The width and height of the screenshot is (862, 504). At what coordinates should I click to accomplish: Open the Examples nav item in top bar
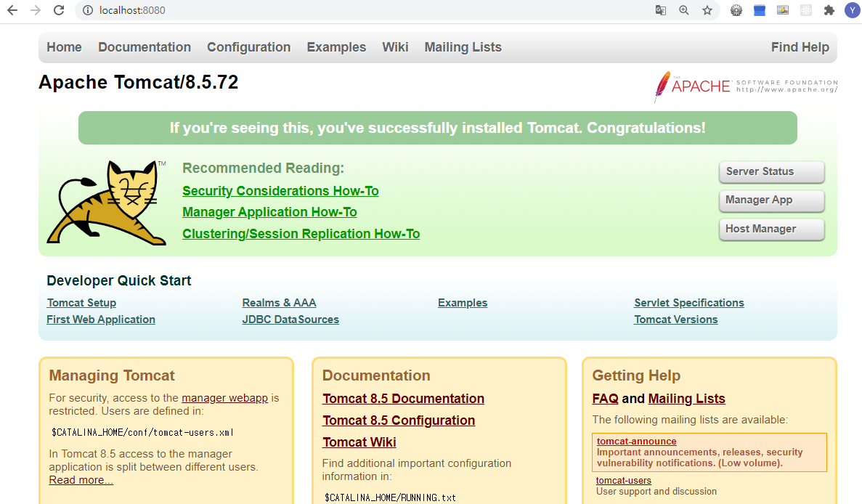[336, 47]
